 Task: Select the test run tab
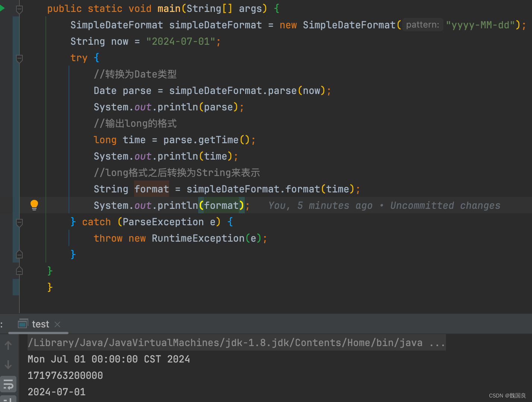[x=40, y=324]
